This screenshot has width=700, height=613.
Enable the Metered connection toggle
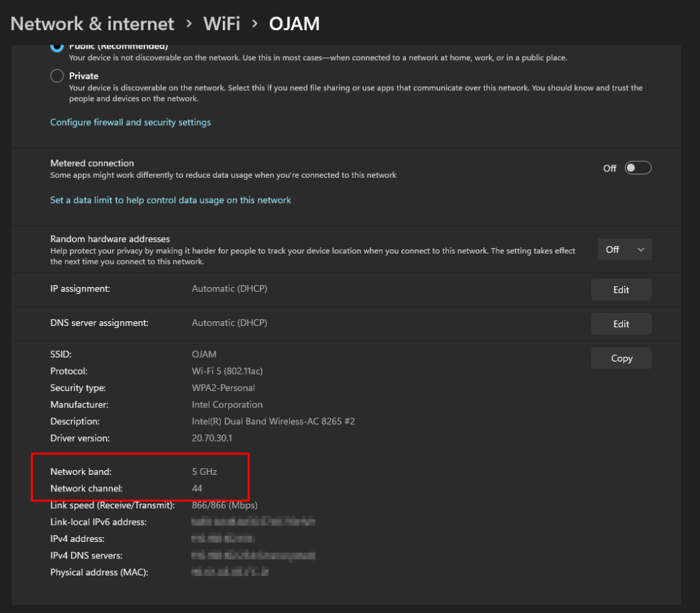tap(638, 167)
